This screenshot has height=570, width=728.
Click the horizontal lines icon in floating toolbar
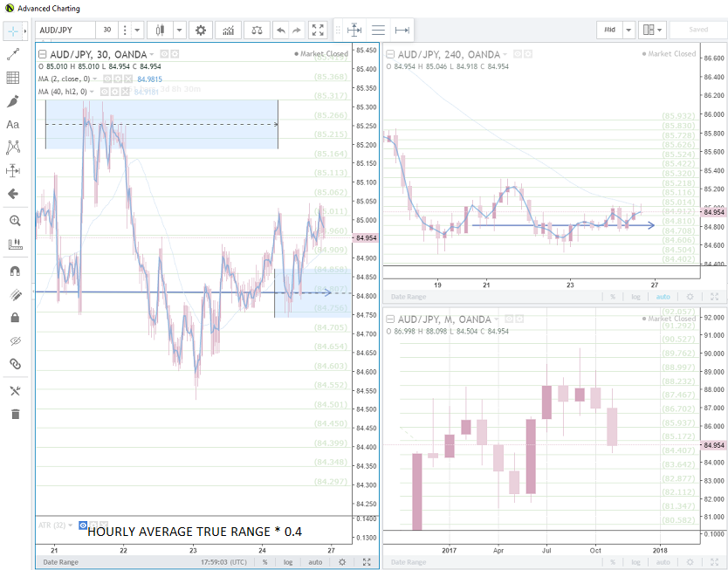378,31
